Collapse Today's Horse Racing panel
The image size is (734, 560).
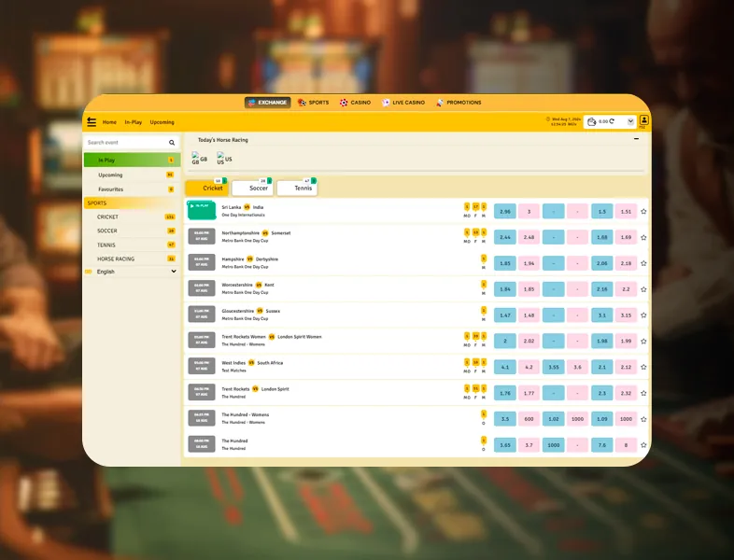[x=636, y=139]
